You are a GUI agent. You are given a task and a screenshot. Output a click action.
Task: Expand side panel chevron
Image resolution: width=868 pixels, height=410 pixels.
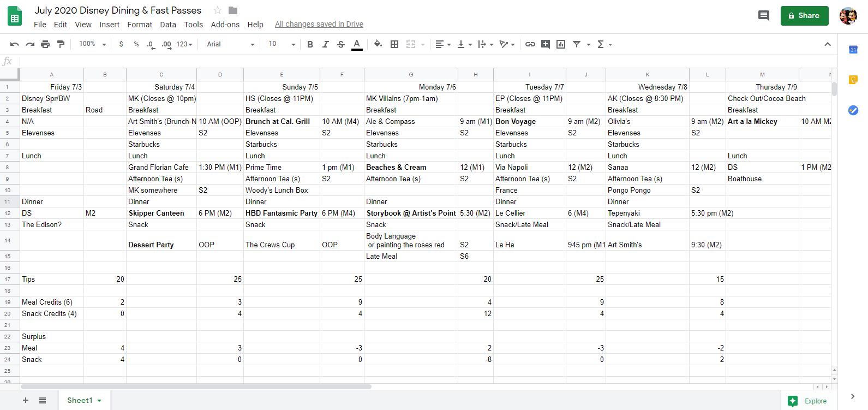[x=853, y=396]
